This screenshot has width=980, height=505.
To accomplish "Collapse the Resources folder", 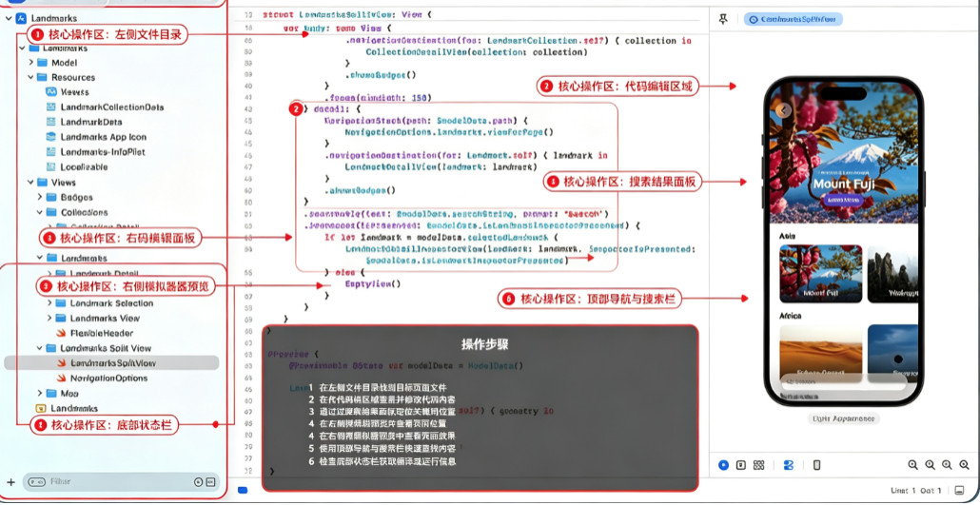I will point(30,77).
